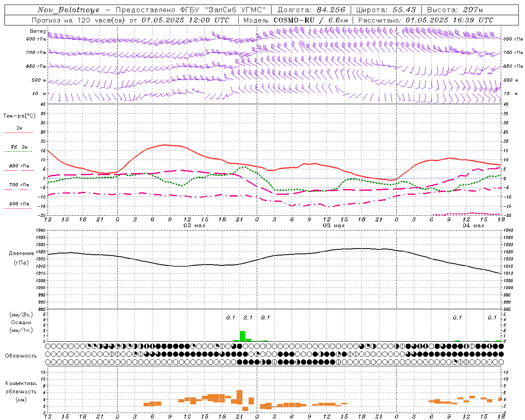Click the (мм/1ч.) precipitation unit label
This screenshot has width=525, height=420.
[x=21, y=330]
